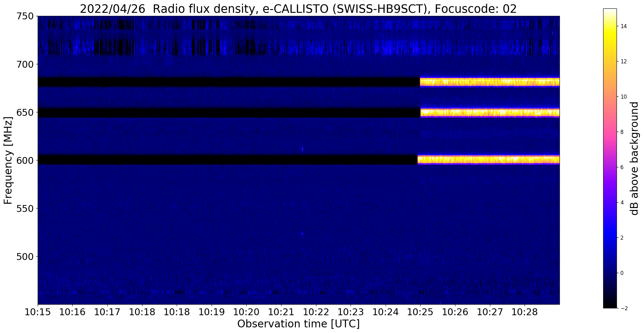The width and height of the screenshot is (644, 333).
Task: Click the black band near 680 MHz before 10:25
Action: pos(229,82)
